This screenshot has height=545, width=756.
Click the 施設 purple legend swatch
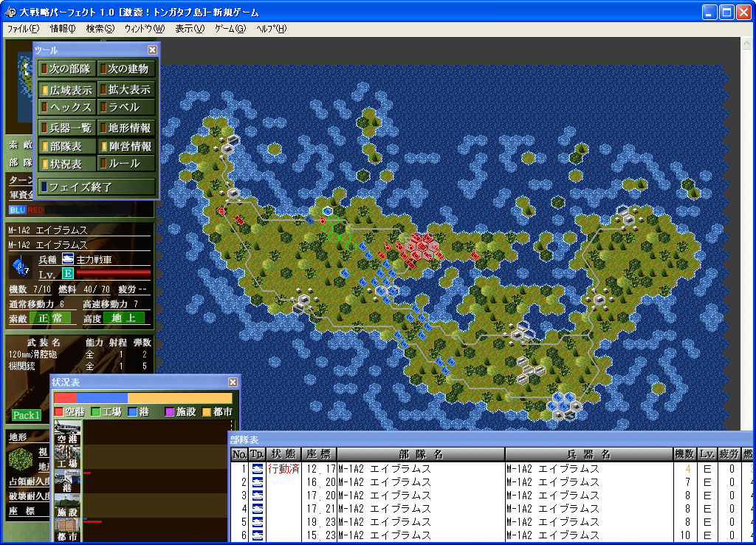[x=169, y=412]
